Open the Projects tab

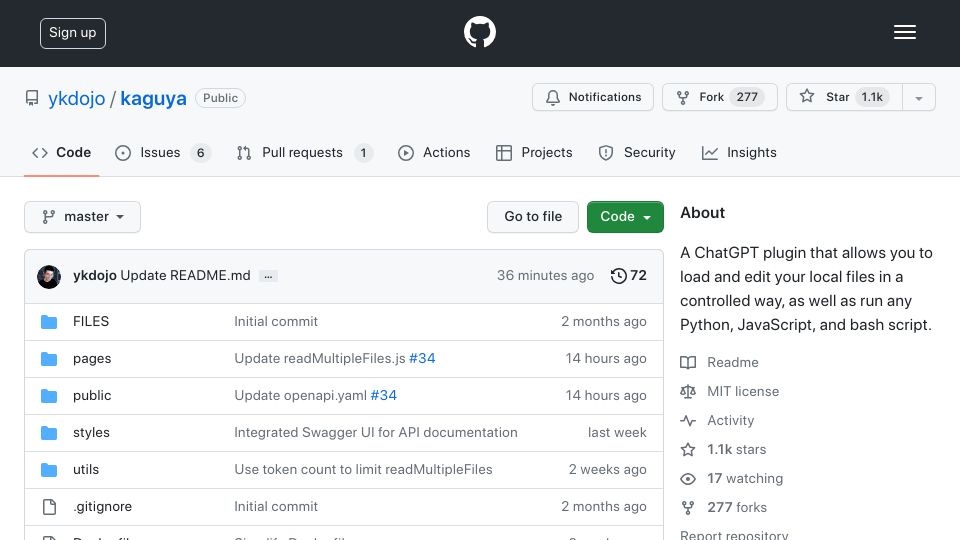point(534,152)
